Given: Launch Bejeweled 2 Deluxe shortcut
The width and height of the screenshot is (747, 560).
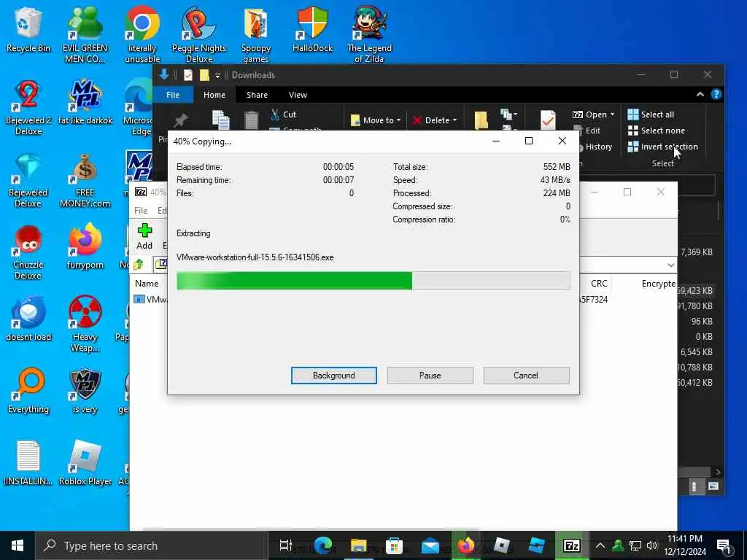Looking at the screenshot, I should tap(28, 107).
